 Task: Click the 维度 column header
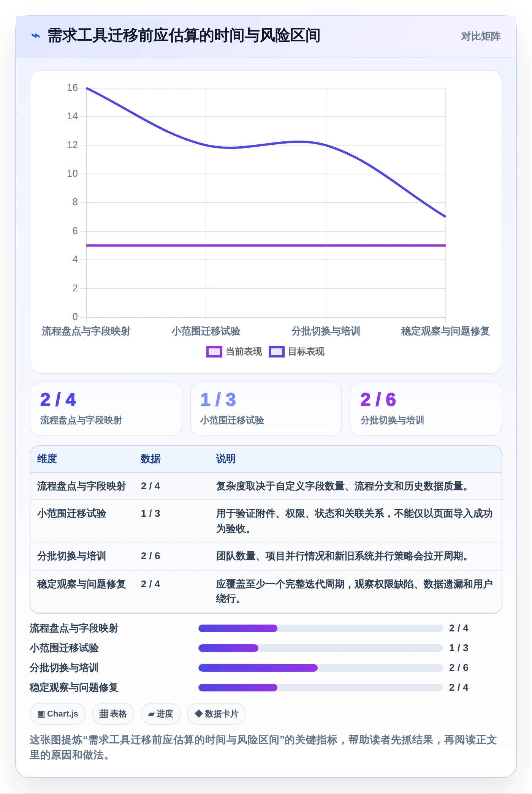[x=47, y=459]
